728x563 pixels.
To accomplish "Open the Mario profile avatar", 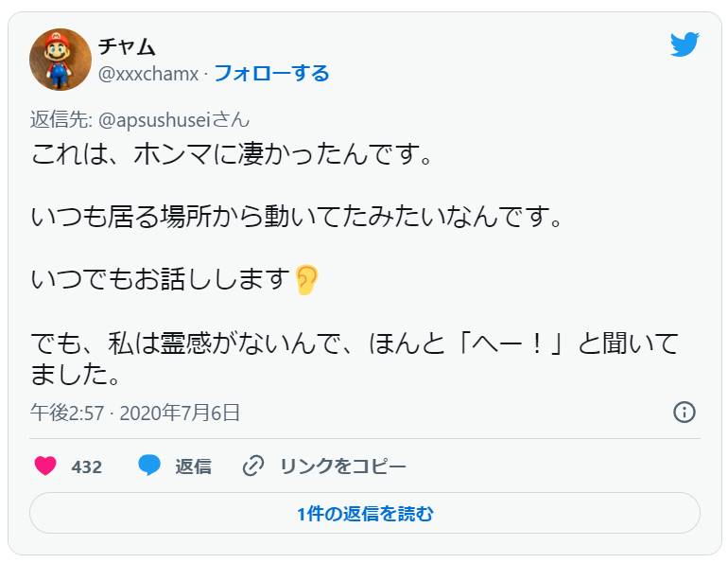I will coord(61,60).
